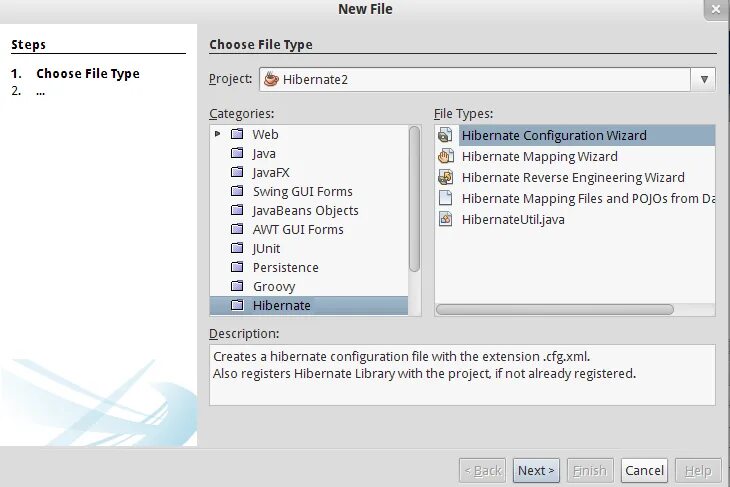Screen dimensions: 730x487
Task: Click the Java category folder icon
Action: click(237, 153)
